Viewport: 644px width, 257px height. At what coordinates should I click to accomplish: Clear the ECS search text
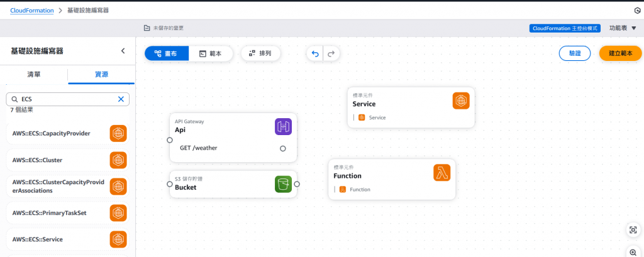121,99
